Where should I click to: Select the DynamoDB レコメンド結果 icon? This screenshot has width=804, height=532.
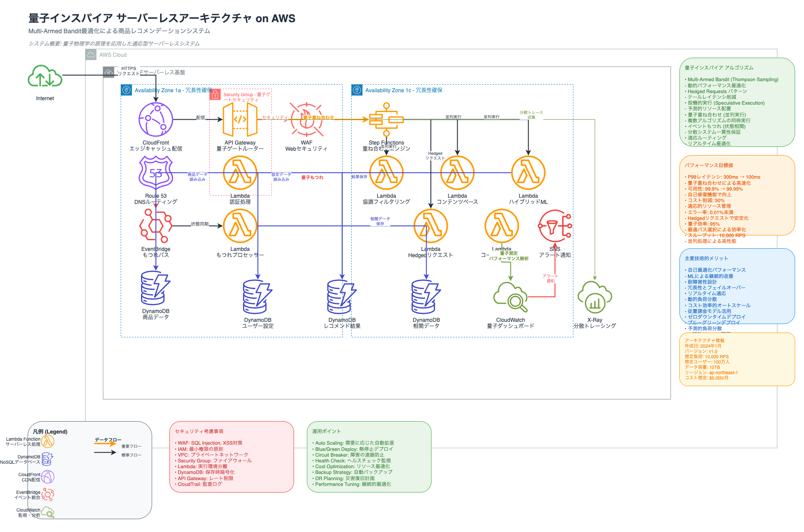[342, 297]
